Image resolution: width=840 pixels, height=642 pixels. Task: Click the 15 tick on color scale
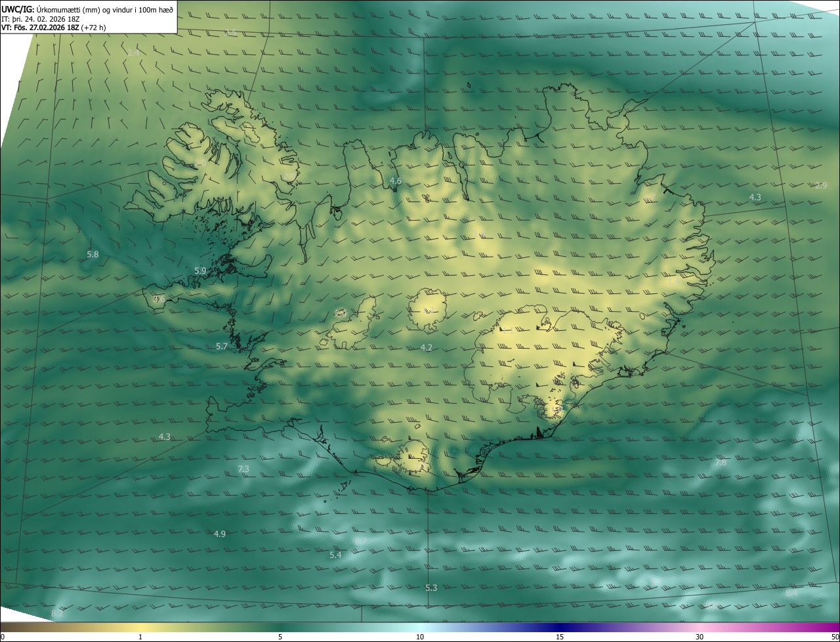coord(560,637)
